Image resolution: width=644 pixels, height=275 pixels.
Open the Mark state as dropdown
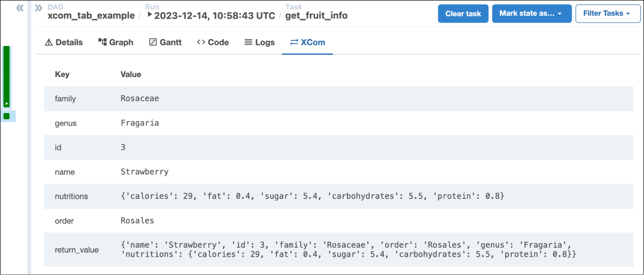[531, 14]
